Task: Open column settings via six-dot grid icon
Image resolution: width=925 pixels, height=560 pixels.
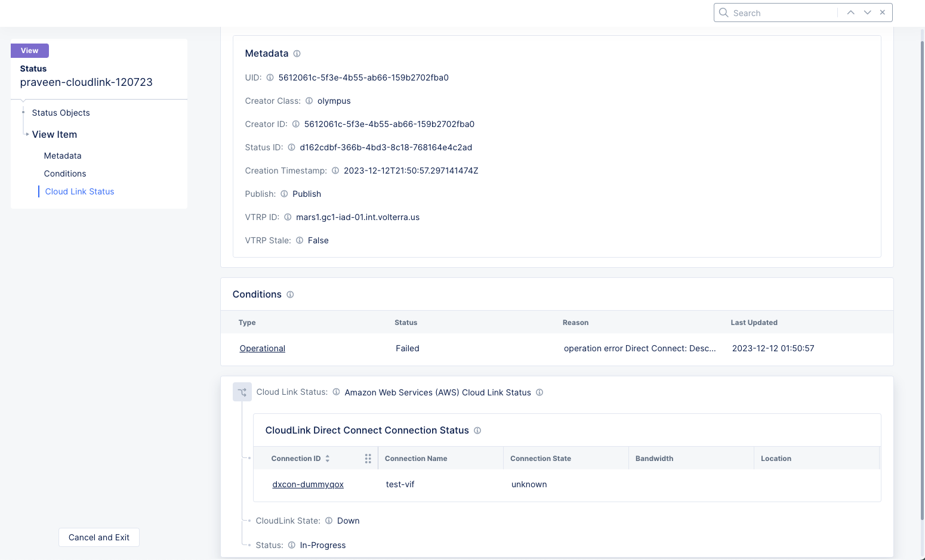Action: pyautogui.click(x=368, y=459)
